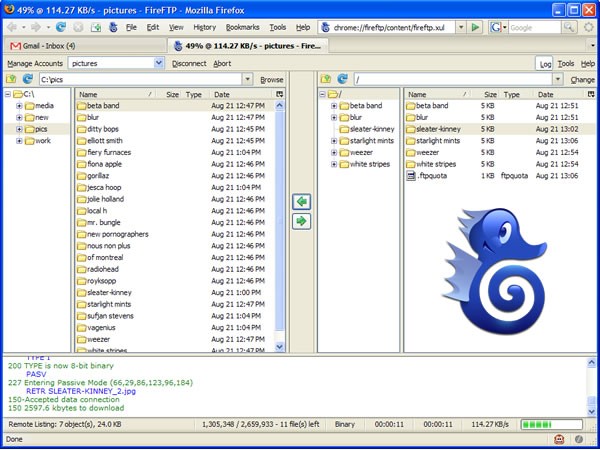This screenshot has height=450, width=600.
Task: Click the FireFTP seahorse toolbar icon
Action: (x=113, y=28)
